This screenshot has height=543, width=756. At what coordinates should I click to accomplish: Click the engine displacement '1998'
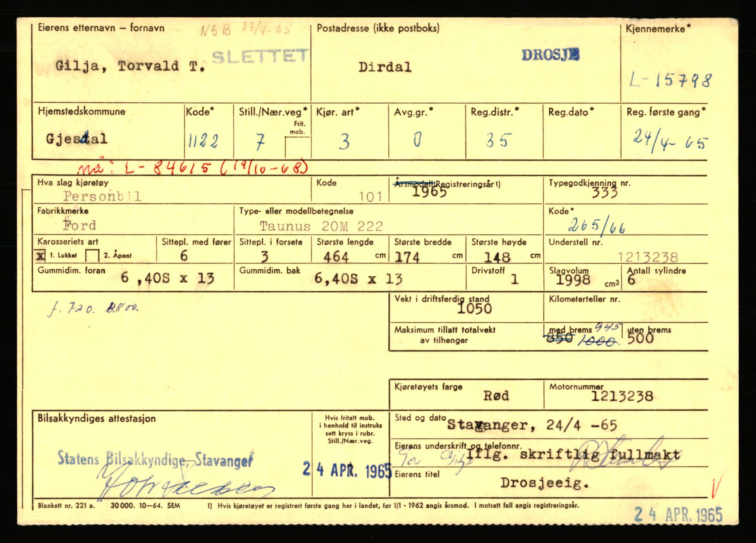click(x=573, y=280)
